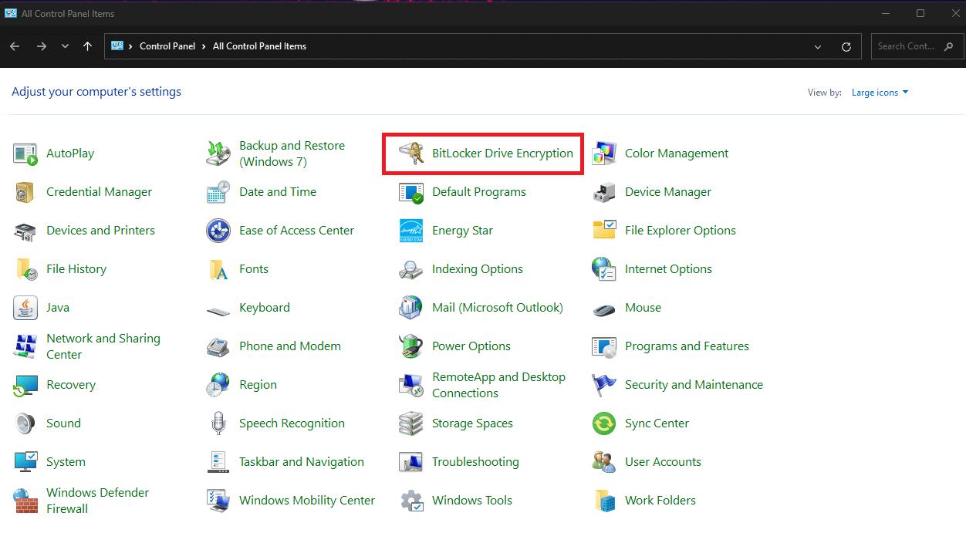This screenshot has height=560, width=966.
Task: Open the Power Options link text
Action: [471, 346]
